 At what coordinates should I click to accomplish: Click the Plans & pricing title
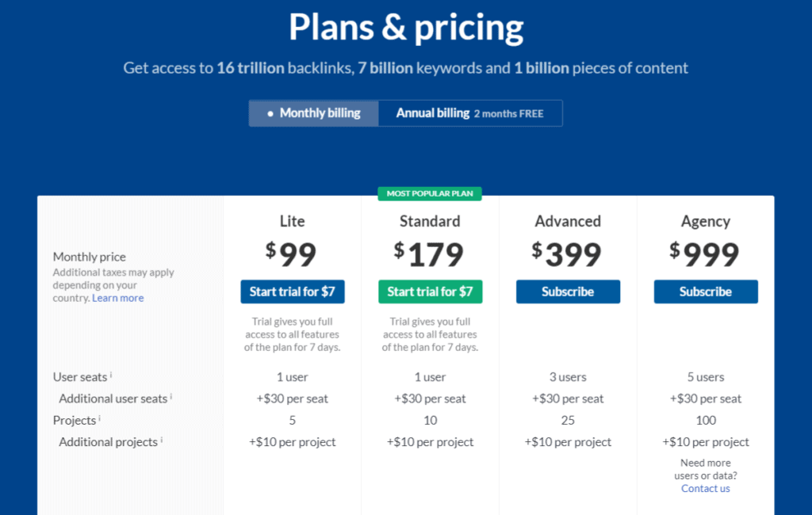(x=406, y=29)
